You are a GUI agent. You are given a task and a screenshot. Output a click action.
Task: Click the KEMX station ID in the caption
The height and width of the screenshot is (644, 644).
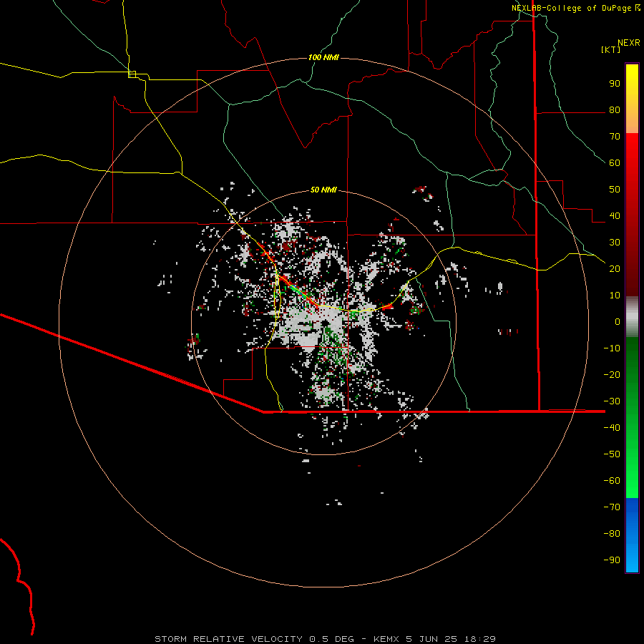tap(388, 639)
